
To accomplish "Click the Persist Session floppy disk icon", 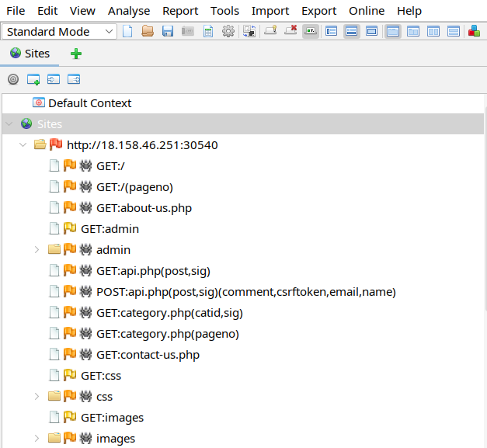I will (168, 31).
